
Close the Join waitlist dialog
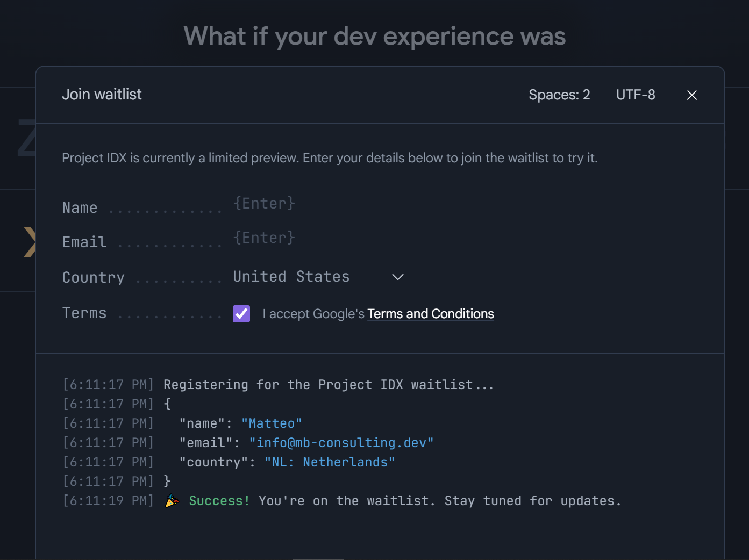click(x=692, y=95)
